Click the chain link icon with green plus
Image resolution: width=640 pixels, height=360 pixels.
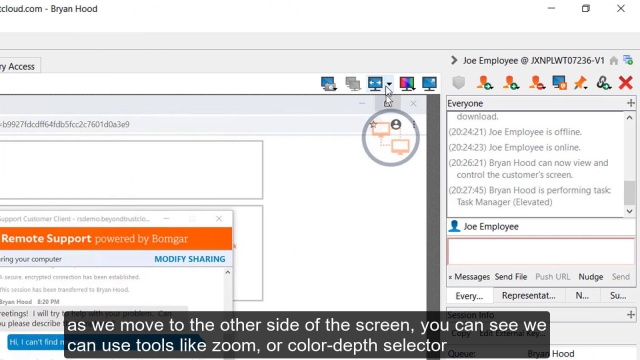tap(603, 83)
